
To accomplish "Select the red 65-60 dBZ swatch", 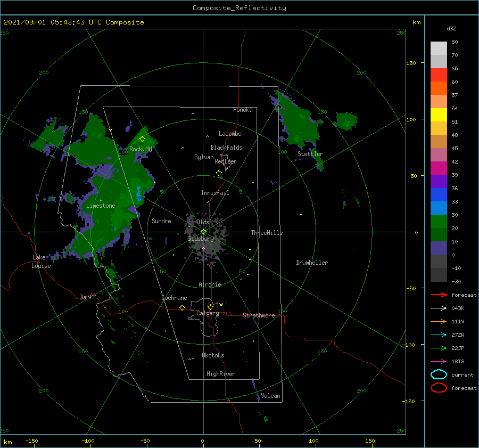I will coord(439,75).
